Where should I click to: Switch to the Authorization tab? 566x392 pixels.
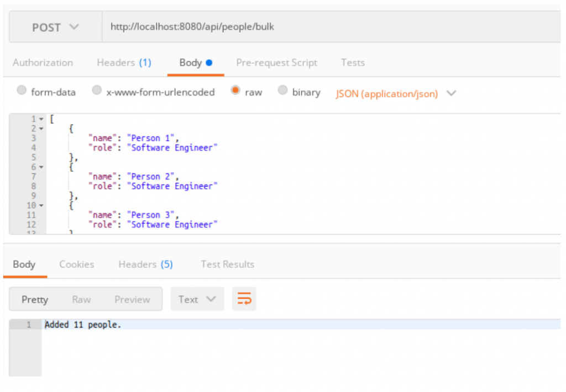pyautogui.click(x=43, y=62)
